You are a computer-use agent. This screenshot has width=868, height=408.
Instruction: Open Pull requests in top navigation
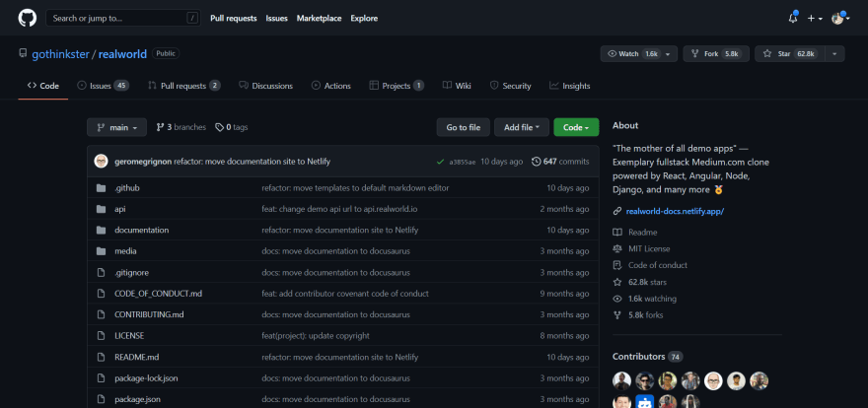point(234,19)
